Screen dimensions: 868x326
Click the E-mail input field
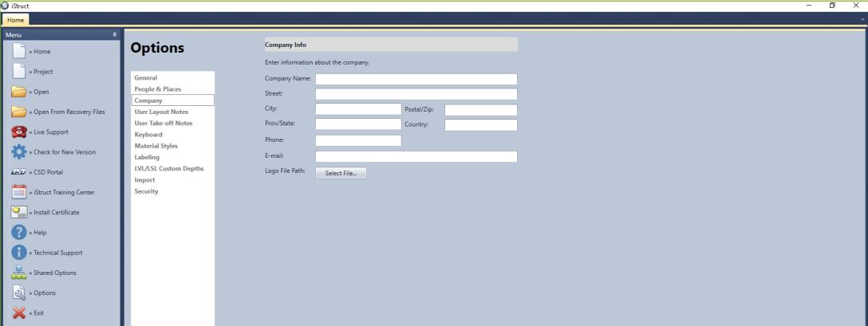point(416,157)
